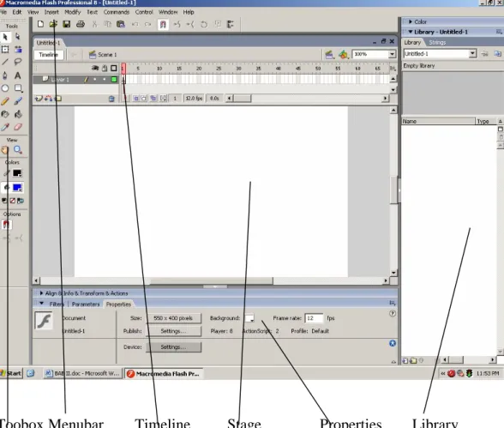
Task: Select the Lasso tool
Action: coord(18,62)
